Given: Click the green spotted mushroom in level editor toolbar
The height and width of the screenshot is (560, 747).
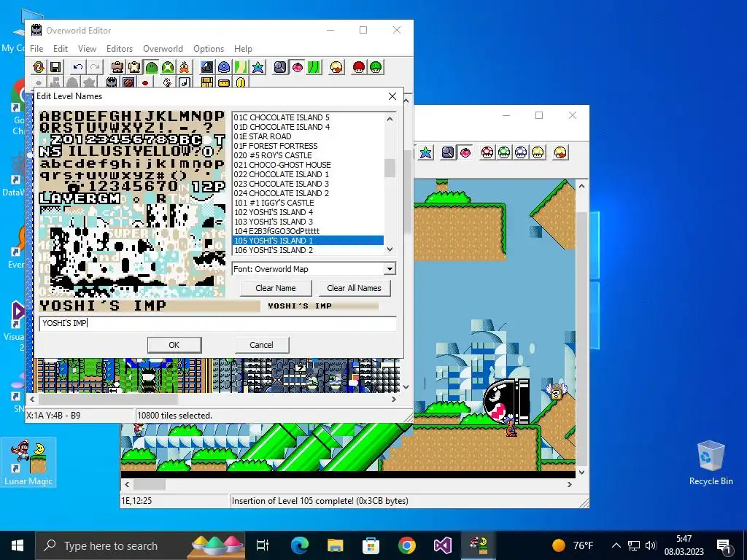Looking at the screenshot, I should [504, 152].
